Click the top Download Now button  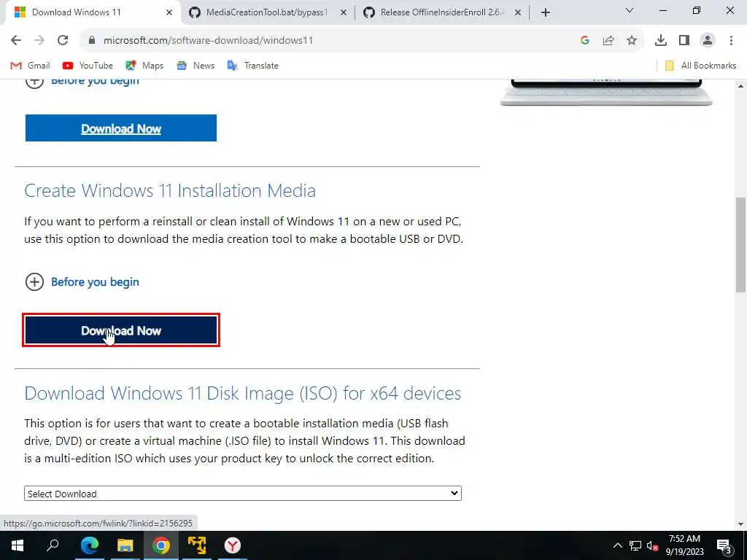pos(121,128)
